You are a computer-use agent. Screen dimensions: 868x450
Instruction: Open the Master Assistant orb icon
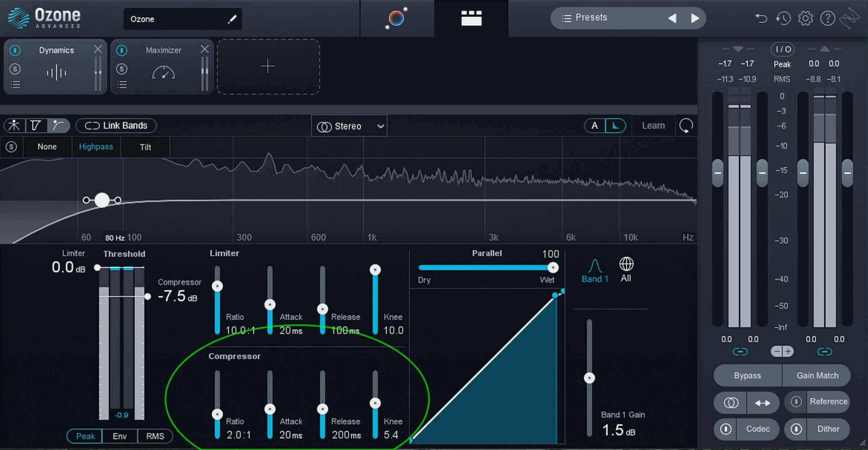tap(396, 18)
